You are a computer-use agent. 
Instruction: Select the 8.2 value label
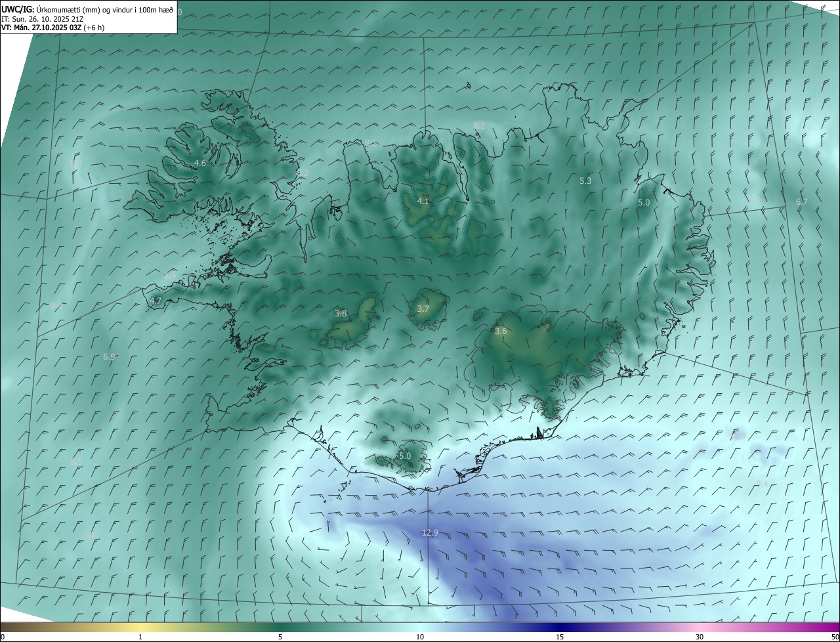[x=479, y=125]
